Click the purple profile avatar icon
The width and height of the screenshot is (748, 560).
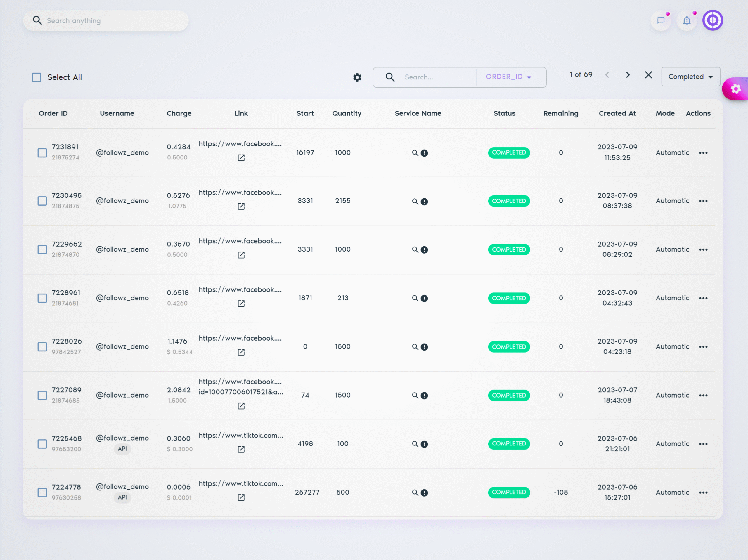(712, 21)
